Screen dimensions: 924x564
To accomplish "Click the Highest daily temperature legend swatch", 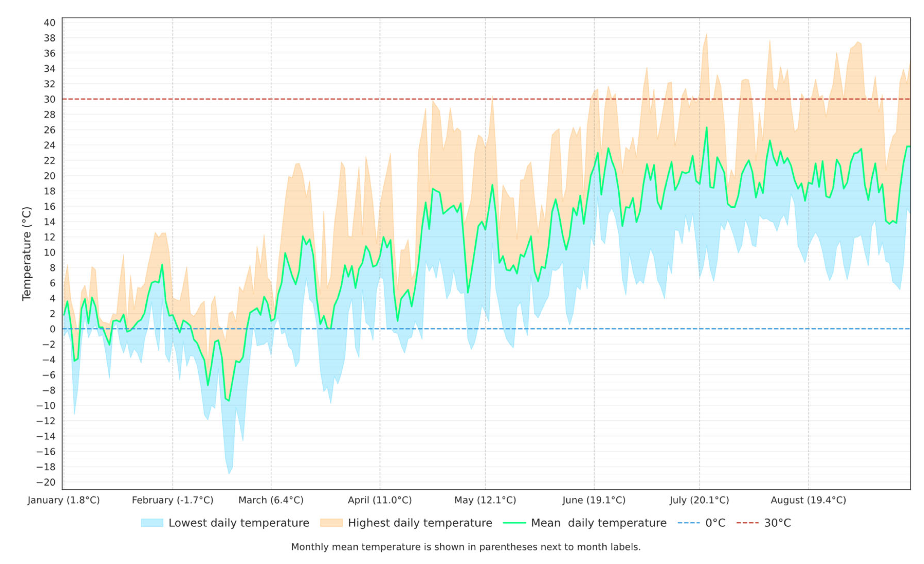I will point(331,523).
